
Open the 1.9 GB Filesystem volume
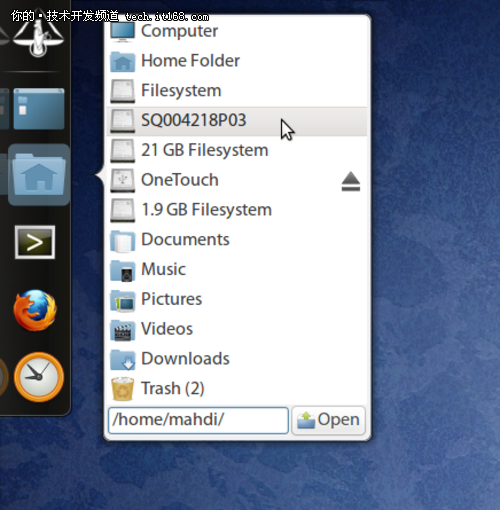(237, 210)
